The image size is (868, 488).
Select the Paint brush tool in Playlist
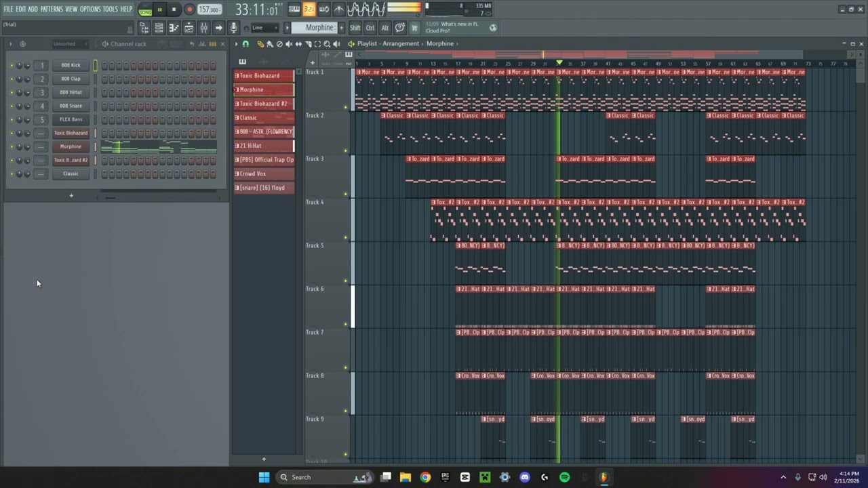click(269, 44)
